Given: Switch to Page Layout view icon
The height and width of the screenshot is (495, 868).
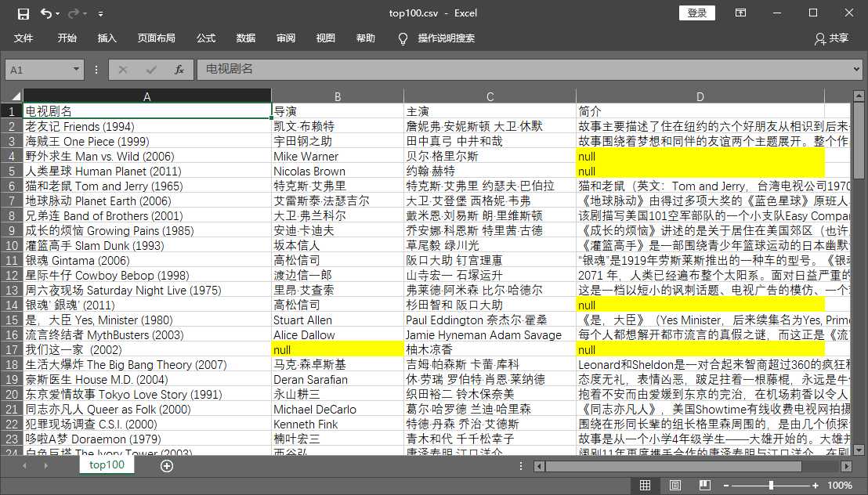Looking at the screenshot, I should (675, 486).
